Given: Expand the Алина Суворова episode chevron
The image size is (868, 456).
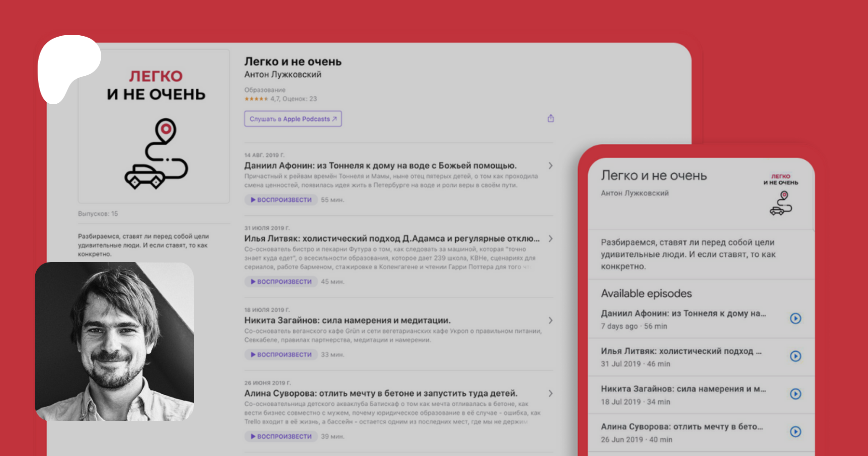Looking at the screenshot, I should 550,393.
